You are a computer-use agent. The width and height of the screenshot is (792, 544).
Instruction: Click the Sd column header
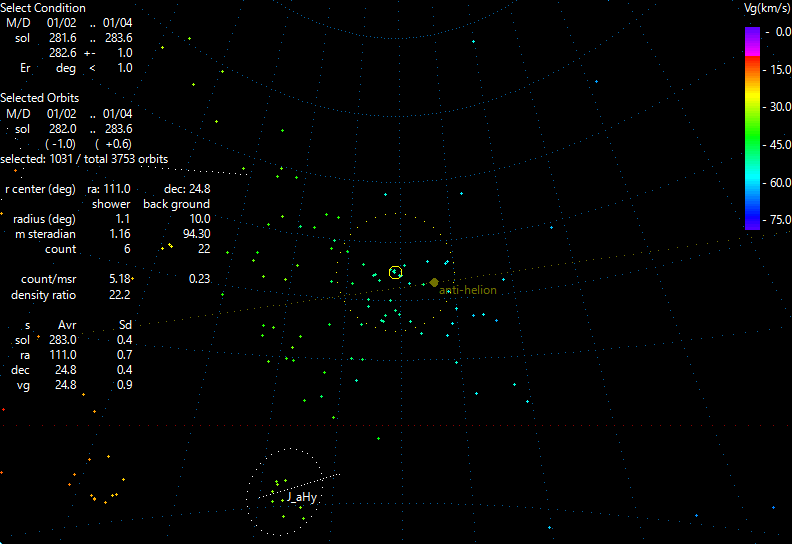pyautogui.click(x=125, y=325)
